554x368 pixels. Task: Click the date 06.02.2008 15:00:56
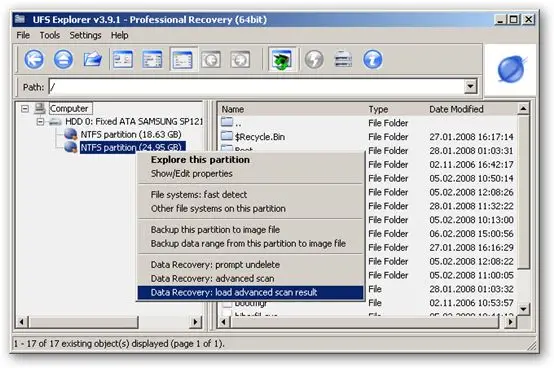[471, 234]
